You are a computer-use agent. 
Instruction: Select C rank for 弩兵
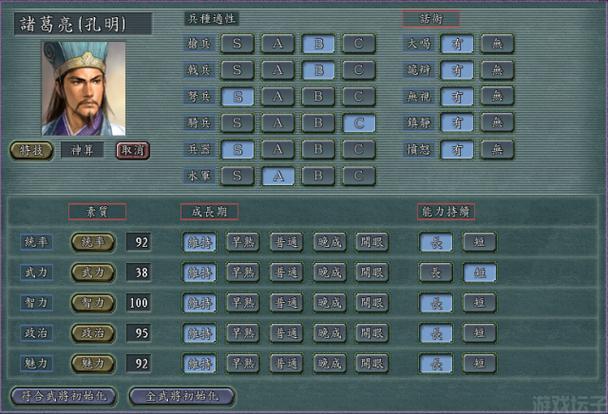359,97
